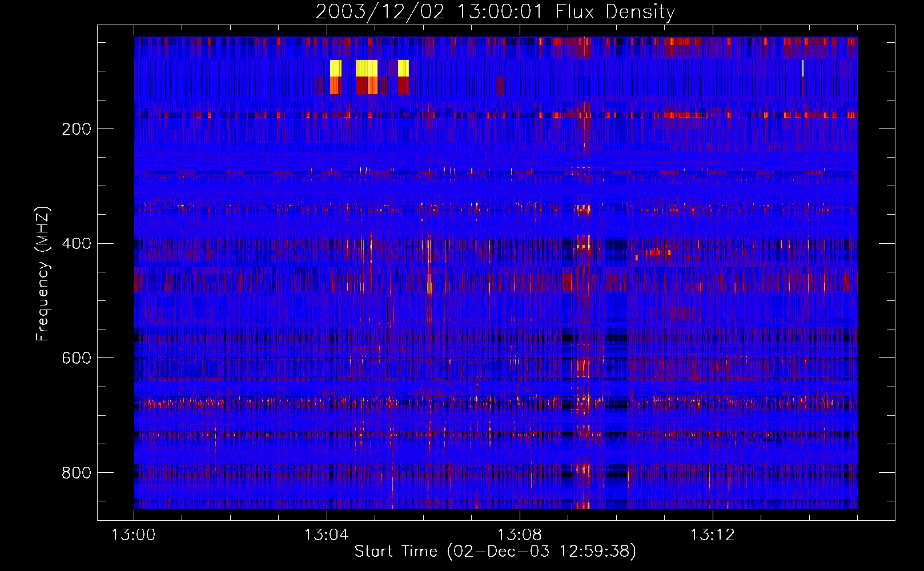Click the 13:04 time tick label
924x571 pixels.
[x=327, y=535]
